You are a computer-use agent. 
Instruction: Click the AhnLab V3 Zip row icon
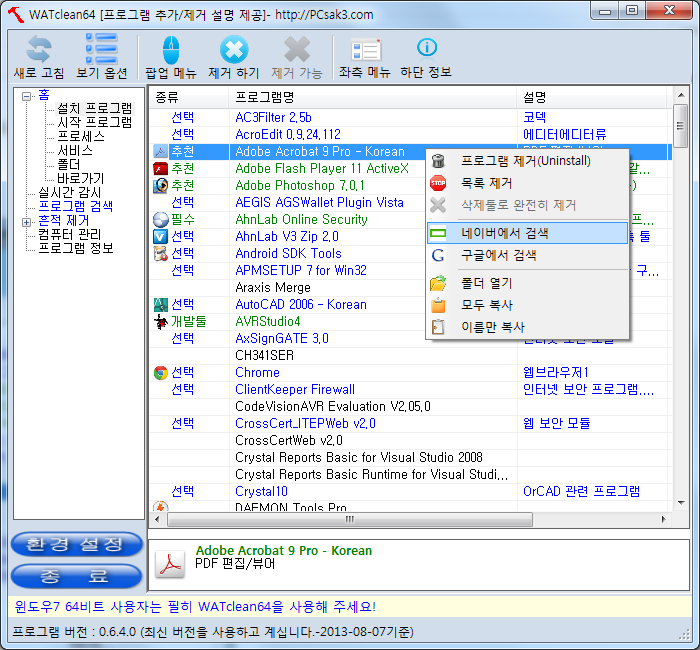click(160, 237)
